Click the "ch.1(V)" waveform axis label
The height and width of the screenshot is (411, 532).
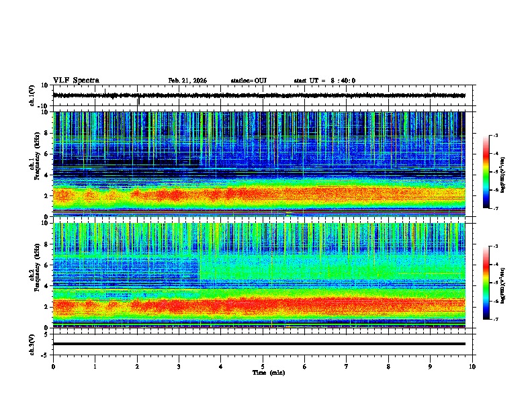(32, 95)
